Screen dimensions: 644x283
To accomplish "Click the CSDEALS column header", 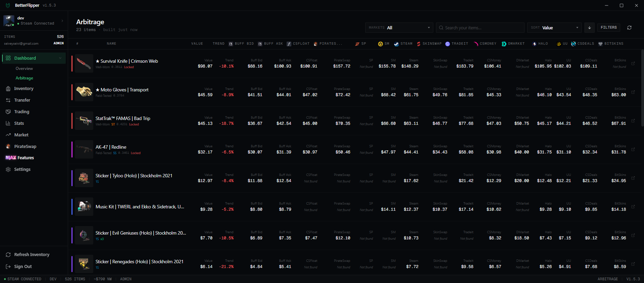I will pos(582,44).
